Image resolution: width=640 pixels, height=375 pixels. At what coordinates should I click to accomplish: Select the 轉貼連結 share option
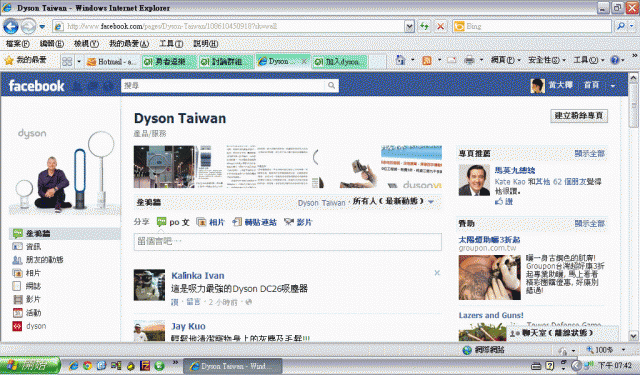pos(255,222)
